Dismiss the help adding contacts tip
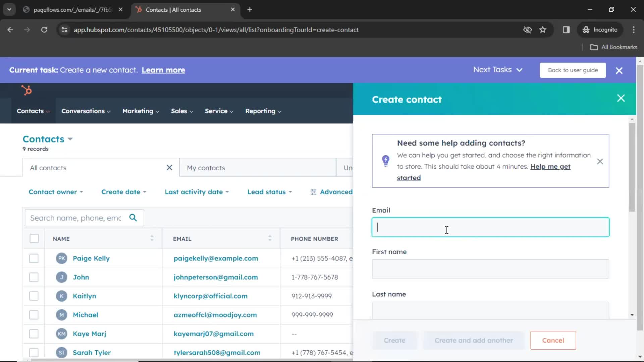The image size is (644, 362). pyautogui.click(x=600, y=162)
